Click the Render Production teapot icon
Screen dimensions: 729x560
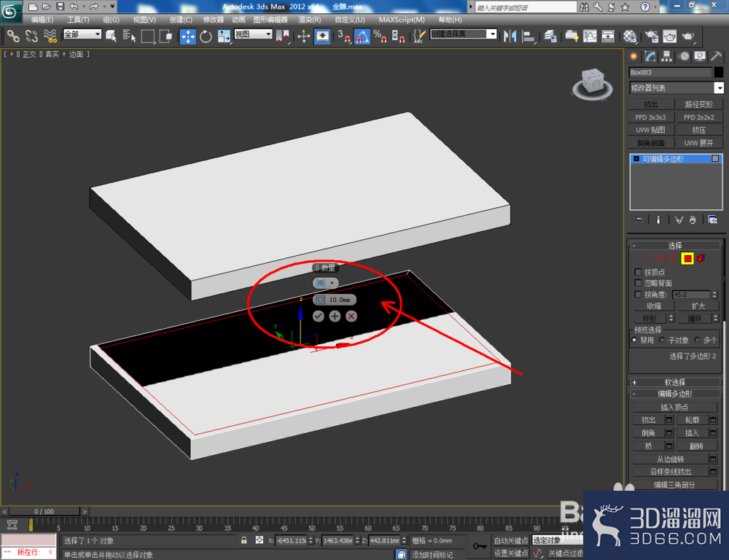pyautogui.click(x=688, y=36)
